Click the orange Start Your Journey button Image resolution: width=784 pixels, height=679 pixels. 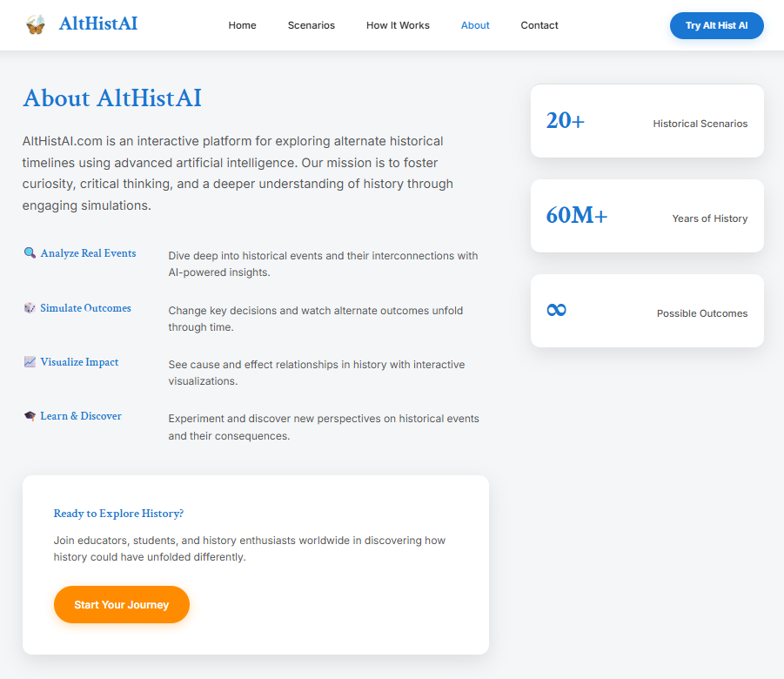click(x=121, y=604)
